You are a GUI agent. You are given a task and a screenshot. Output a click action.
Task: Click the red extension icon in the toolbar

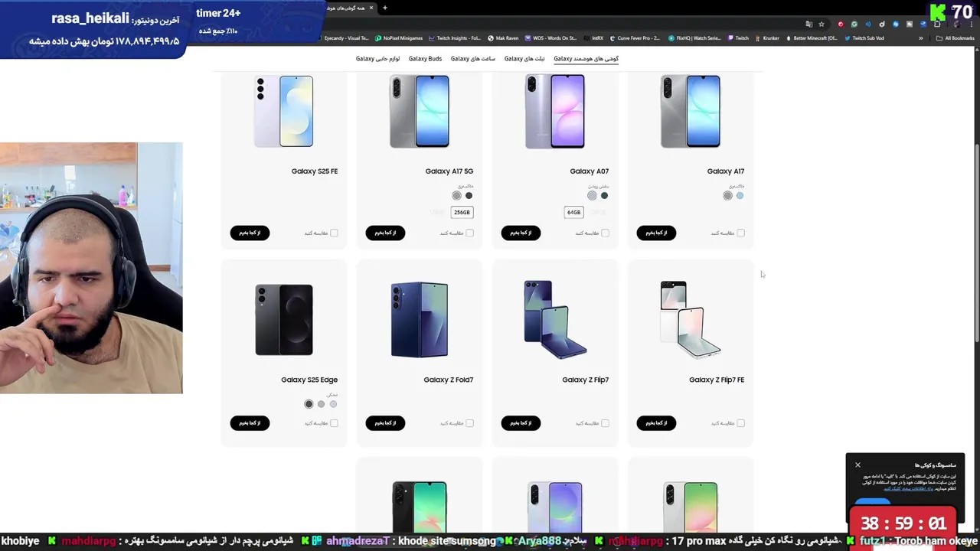pos(841,24)
